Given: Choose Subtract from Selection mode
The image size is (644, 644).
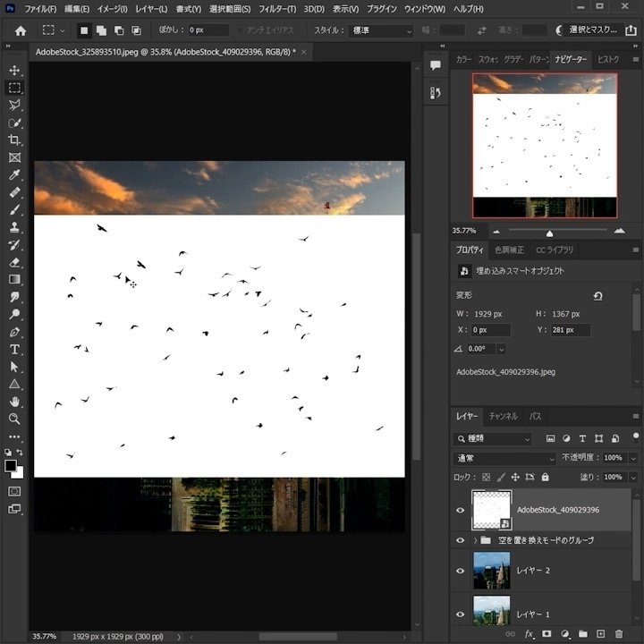Looking at the screenshot, I should point(119,30).
